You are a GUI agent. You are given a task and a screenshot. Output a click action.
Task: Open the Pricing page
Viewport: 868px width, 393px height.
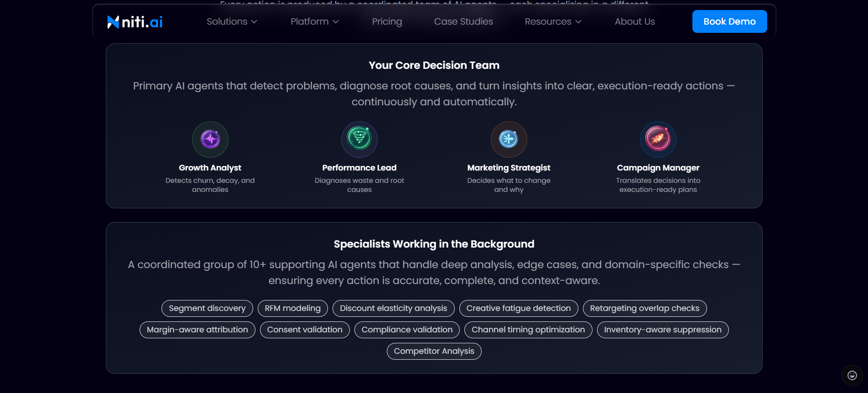pos(387,21)
